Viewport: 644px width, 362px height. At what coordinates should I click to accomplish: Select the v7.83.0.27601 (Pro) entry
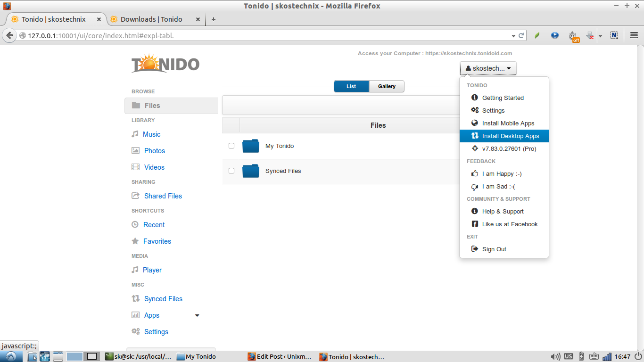(x=504, y=148)
